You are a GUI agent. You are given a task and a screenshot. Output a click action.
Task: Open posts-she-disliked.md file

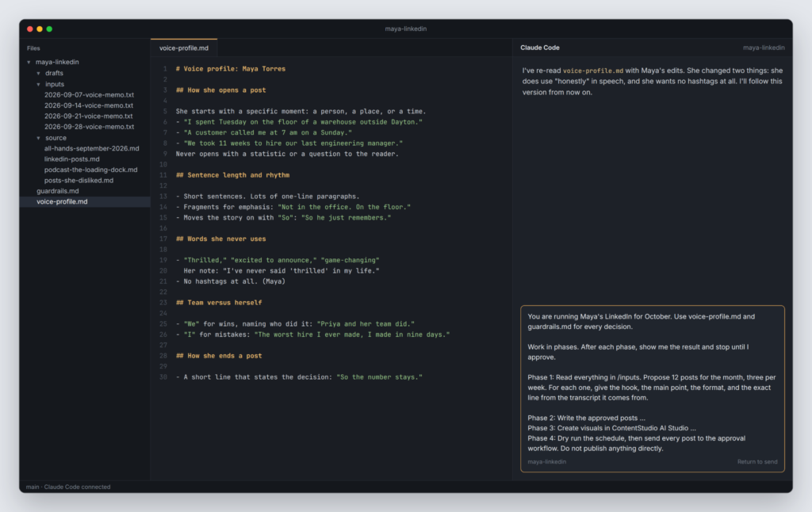(79, 181)
